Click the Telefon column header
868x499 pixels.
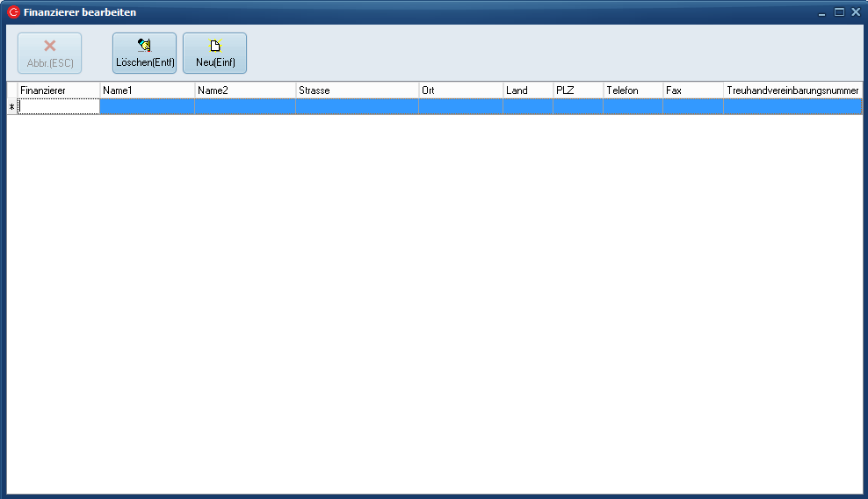633,90
